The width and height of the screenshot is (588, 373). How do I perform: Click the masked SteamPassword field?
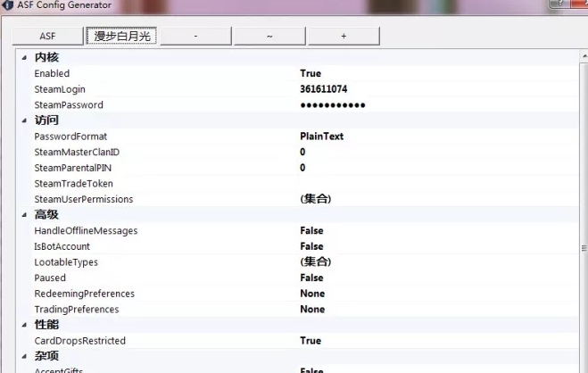pyautogui.click(x=333, y=105)
